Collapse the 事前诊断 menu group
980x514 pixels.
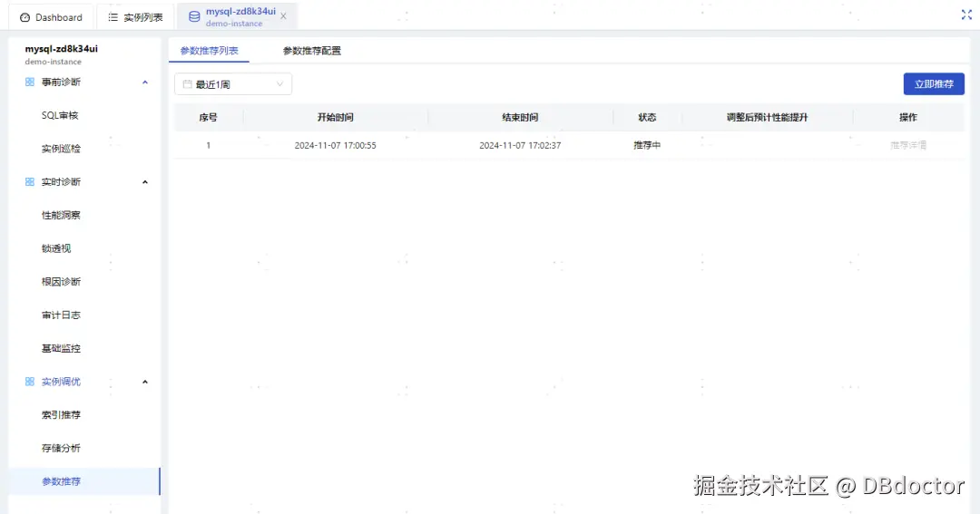pyautogui.click(x=145, y=82)
